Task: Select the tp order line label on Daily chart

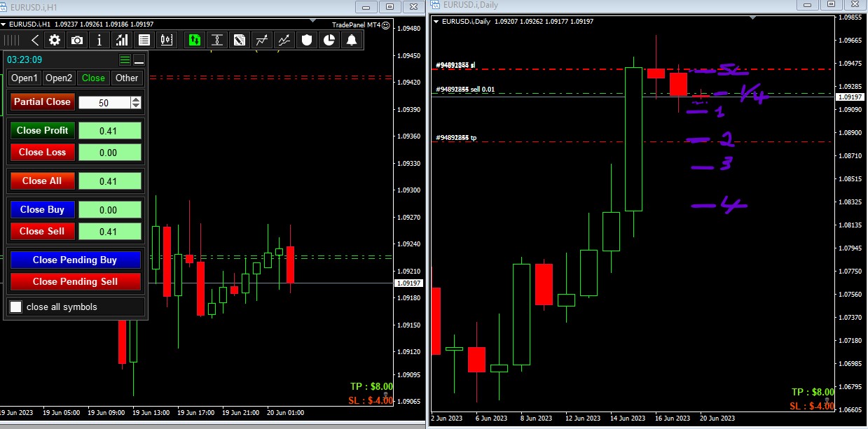Action: click(x=456, y=138)
